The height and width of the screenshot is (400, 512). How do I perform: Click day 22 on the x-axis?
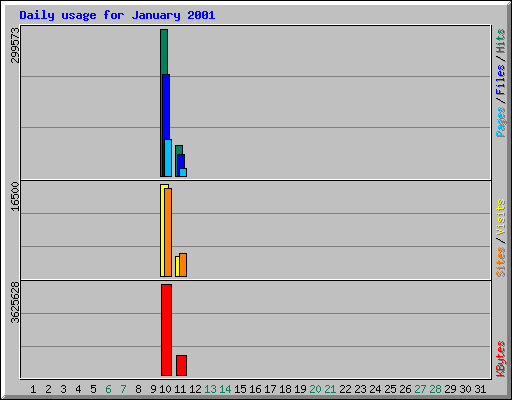coord(345,389)
